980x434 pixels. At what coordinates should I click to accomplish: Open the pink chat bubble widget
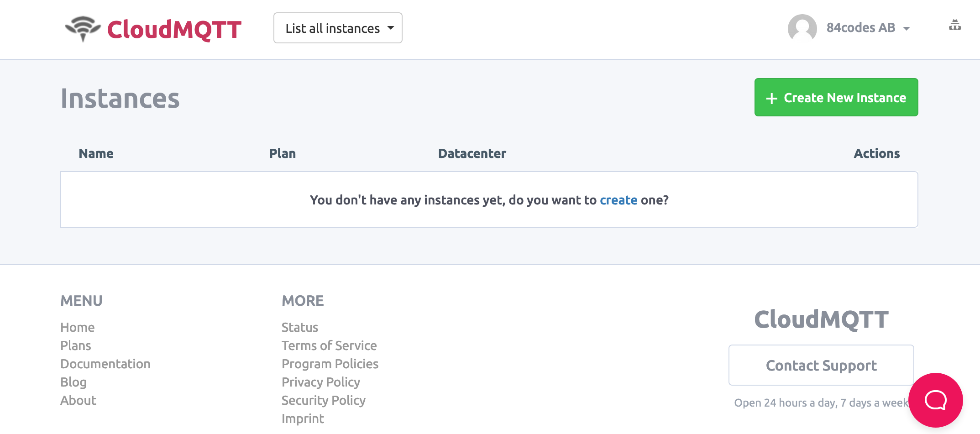point(935,400)
